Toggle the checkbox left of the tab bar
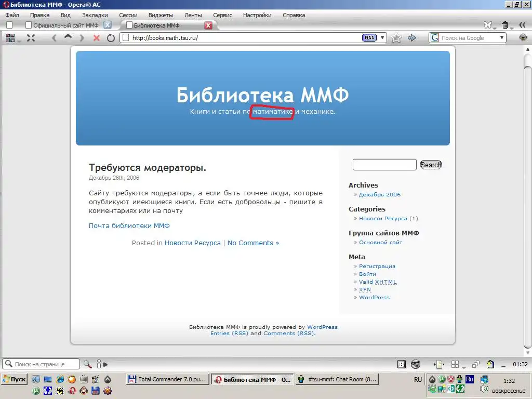This screenshot has width=532, height=399. click(9, 25)
